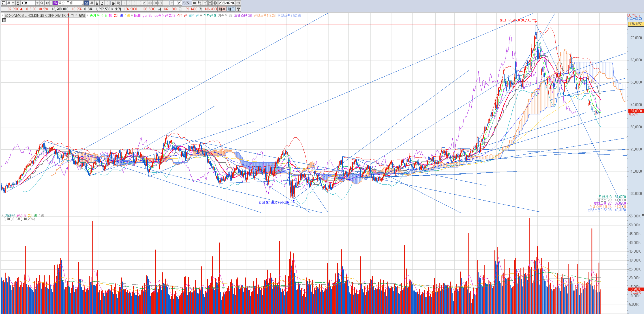Toggle the 평 button
Viewport: 644px width, 314px height.
pos(238,9)
